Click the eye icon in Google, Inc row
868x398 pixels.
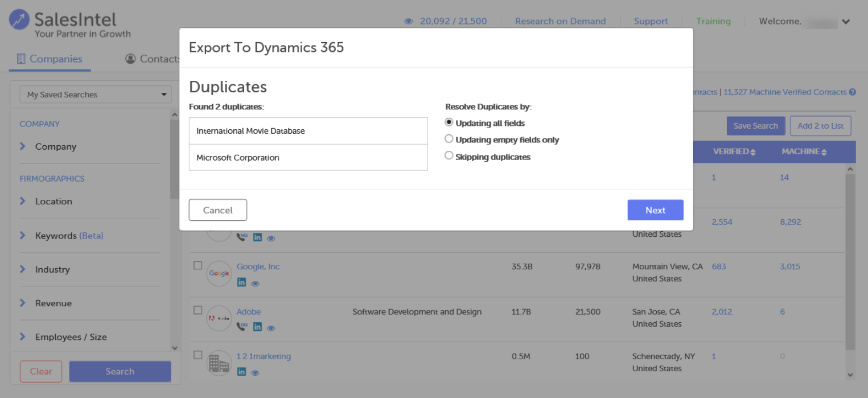(255, 283)
